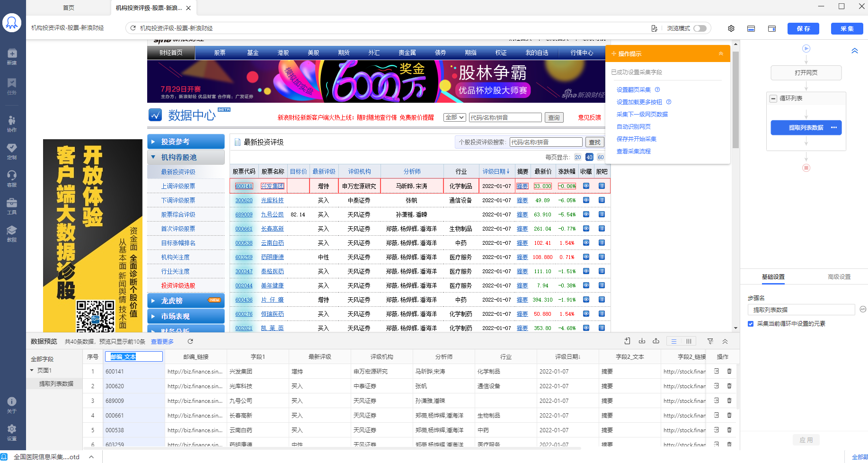Click the 采集 button
This screenshot has height=463, width=868.
(847, 28)
